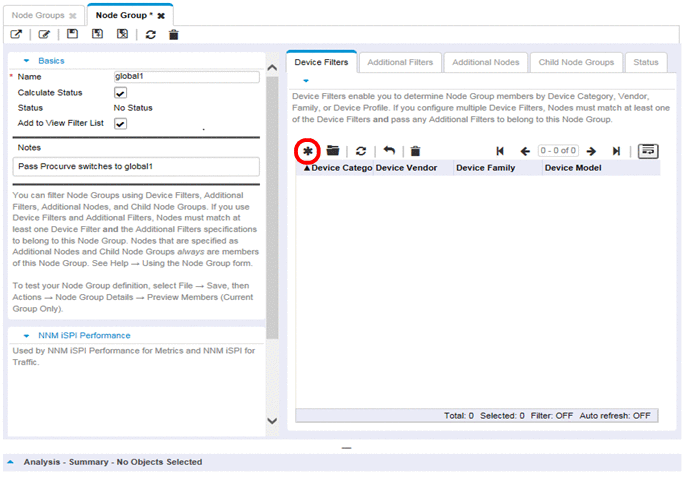Click the left pane scroll down arrow

273,421
